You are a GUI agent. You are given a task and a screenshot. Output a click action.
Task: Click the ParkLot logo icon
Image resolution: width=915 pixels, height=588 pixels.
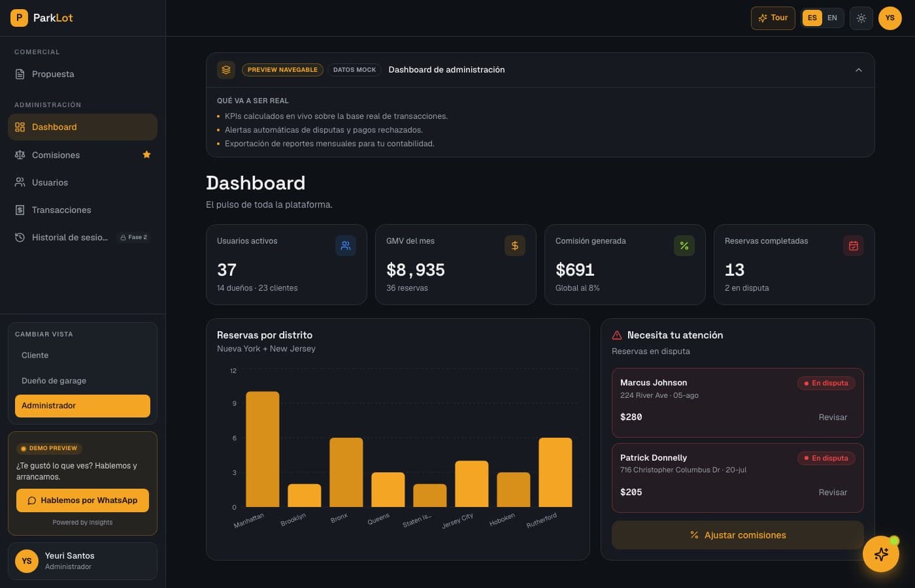tap(19, 18)
